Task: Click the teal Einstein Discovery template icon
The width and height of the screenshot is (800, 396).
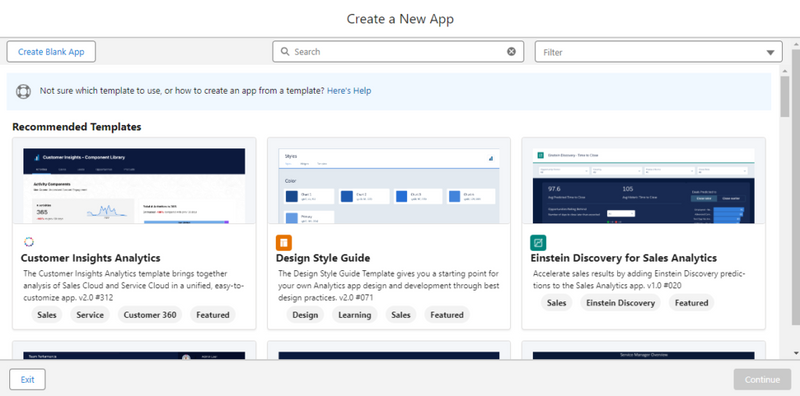Action: 538,242
